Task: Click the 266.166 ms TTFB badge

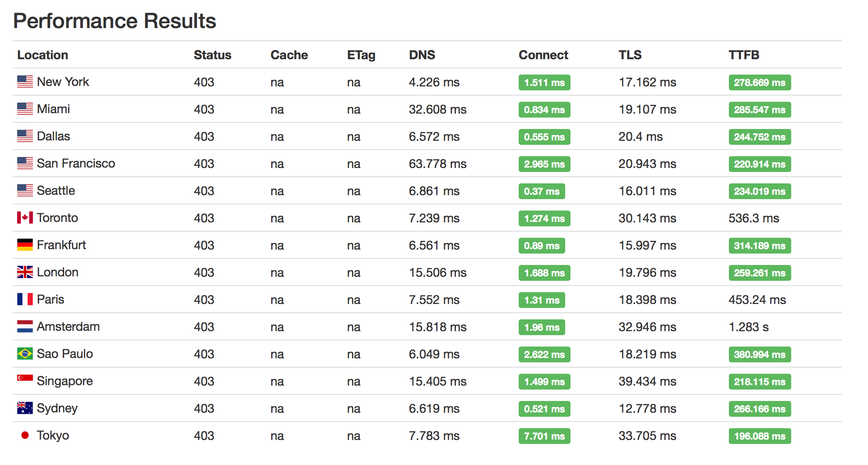Action: click(x=760, y=409)
